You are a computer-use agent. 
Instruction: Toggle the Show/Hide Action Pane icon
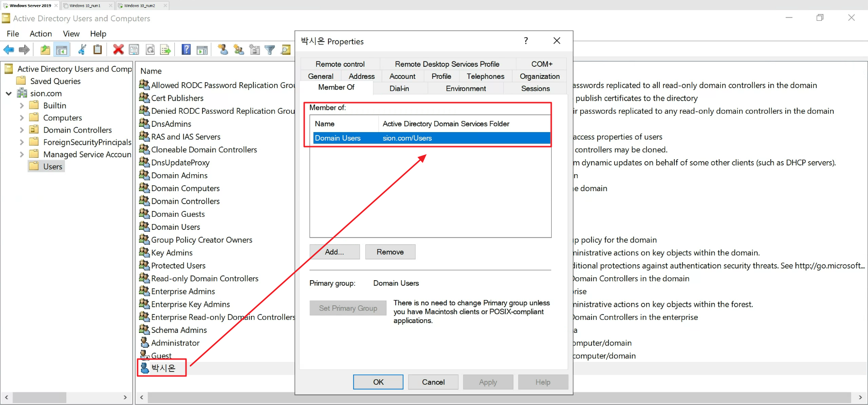click(x=202, y=49)
